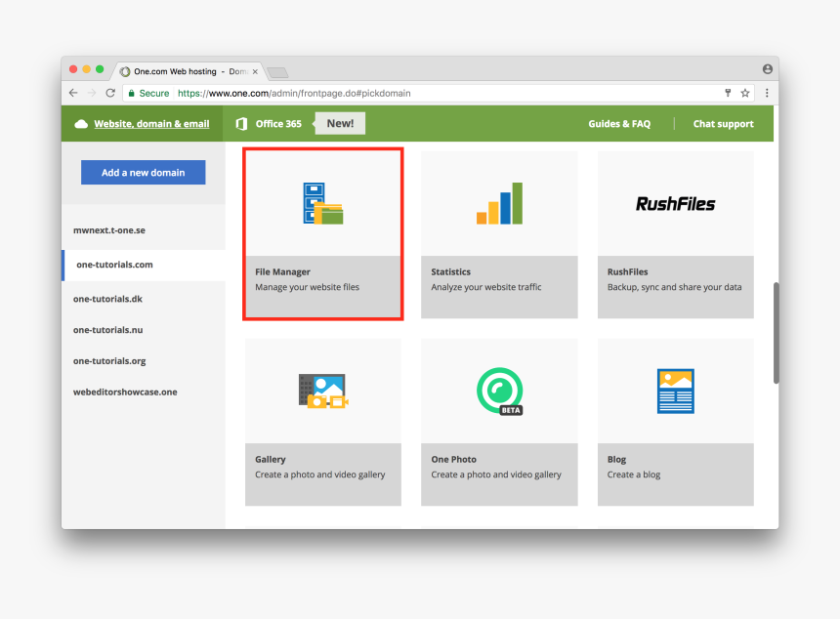
Task: Go back with the browser back arrow
Action: click(x=73, y=93)
